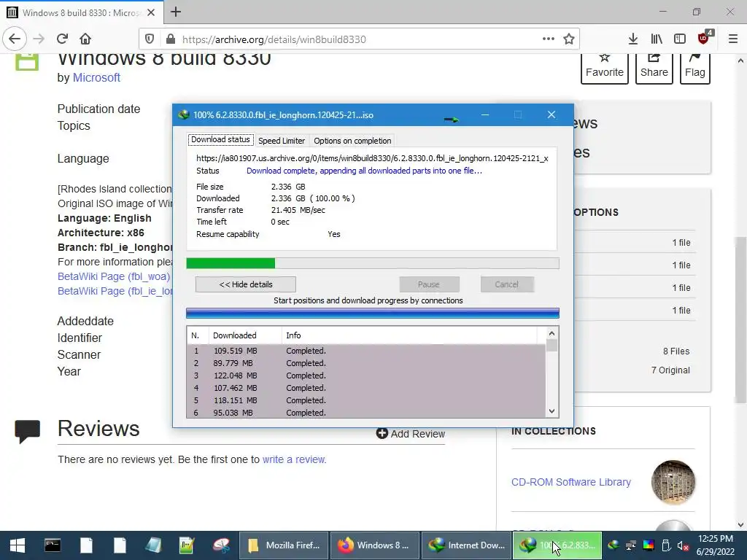Open BetaWiki Page (fbl_ie_longhorn) link

115,291
